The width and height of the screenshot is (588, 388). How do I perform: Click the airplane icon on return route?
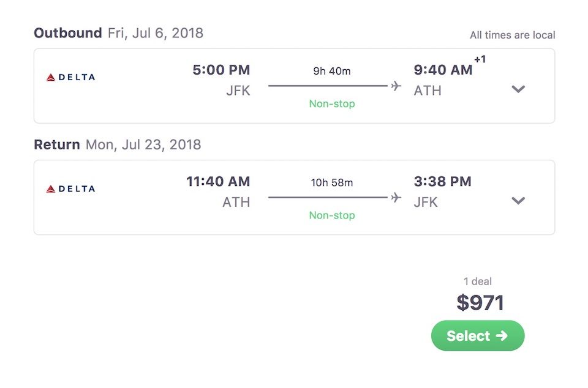(x=396, y=198)
